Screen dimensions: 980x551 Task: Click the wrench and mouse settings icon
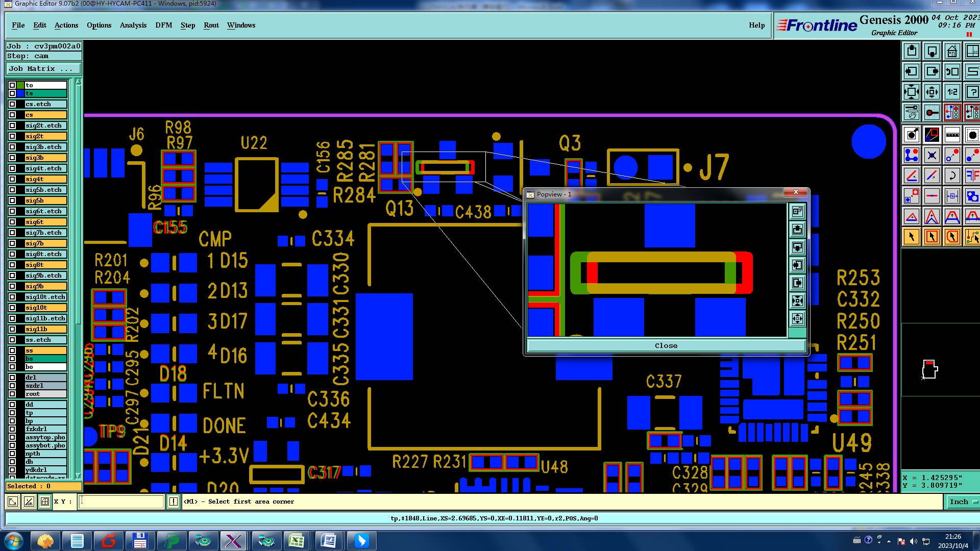click(x=912, y=113)
